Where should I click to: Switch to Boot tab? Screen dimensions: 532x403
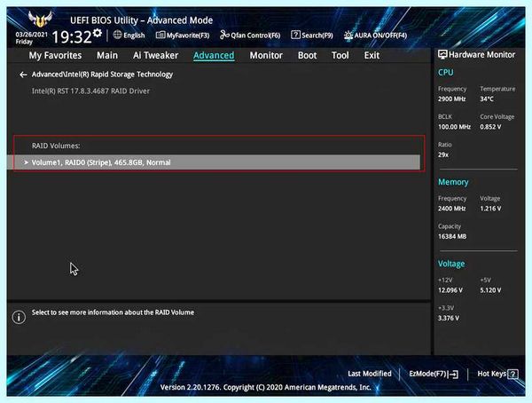[307, 55]
